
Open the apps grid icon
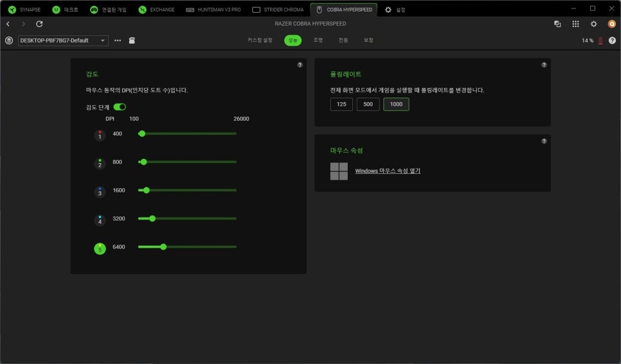pyautogui.click(x=575, y=24)
